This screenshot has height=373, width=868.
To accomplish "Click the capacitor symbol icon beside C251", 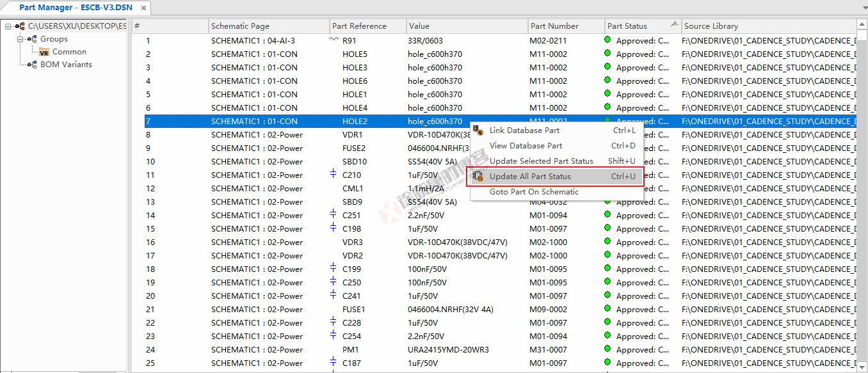I will pyautogui.click(x=333, y=214).
